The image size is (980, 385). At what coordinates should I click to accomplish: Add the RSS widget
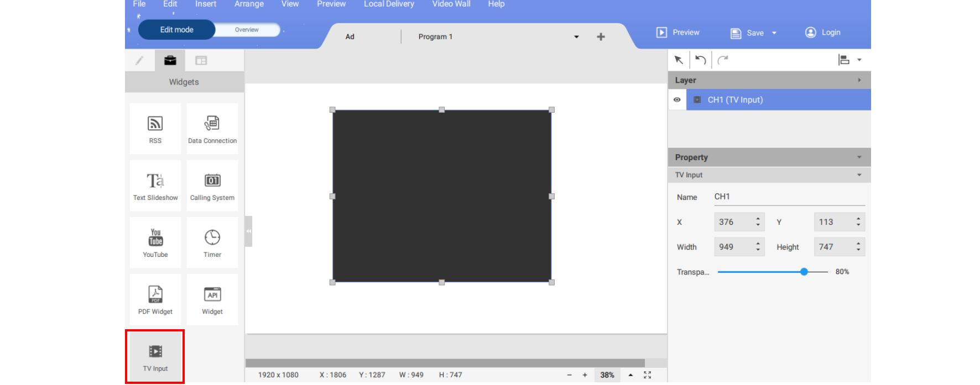(x=155, y=128)
